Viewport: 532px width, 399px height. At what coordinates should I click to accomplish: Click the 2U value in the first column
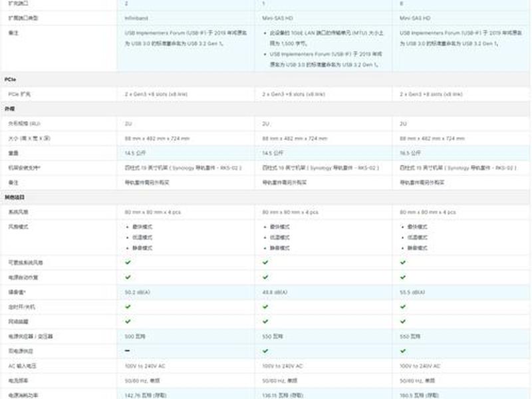click(x=128, y=124)
